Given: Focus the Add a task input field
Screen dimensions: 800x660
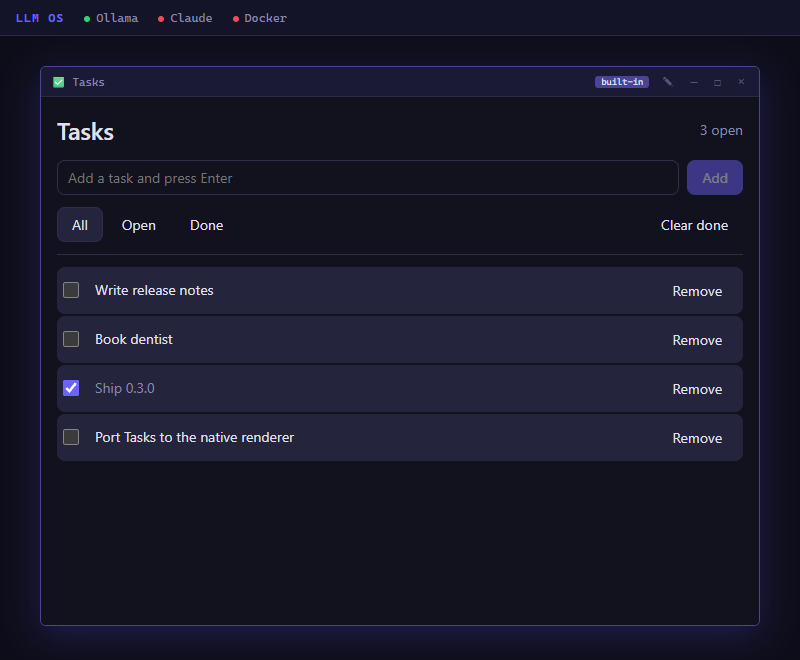Looking at the screenshot, I should (368, 177).
